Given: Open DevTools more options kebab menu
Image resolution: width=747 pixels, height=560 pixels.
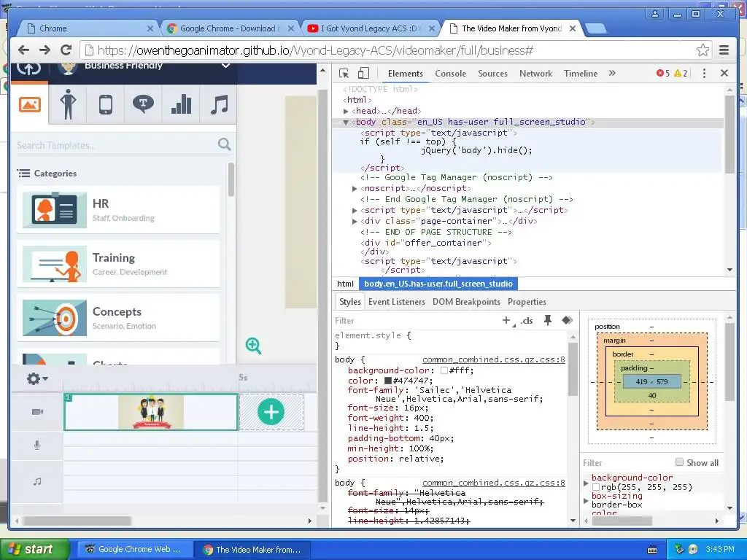Looking at the screenshot, I should click(x=704, y=74).
